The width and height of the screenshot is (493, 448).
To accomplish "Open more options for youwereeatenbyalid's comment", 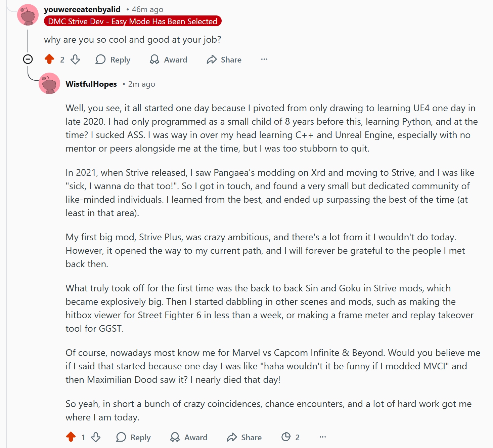I will [x=264, y=59].
